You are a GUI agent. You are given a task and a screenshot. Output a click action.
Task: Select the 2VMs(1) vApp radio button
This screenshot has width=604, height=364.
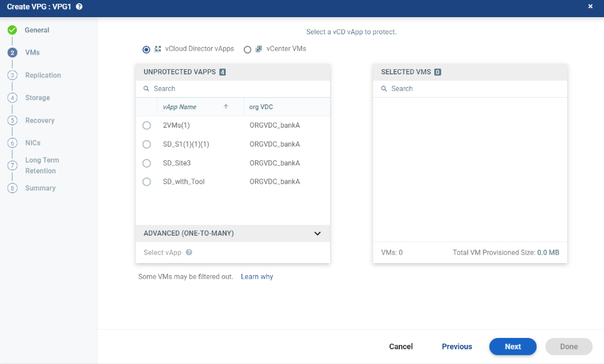click(x=147, y=125)
